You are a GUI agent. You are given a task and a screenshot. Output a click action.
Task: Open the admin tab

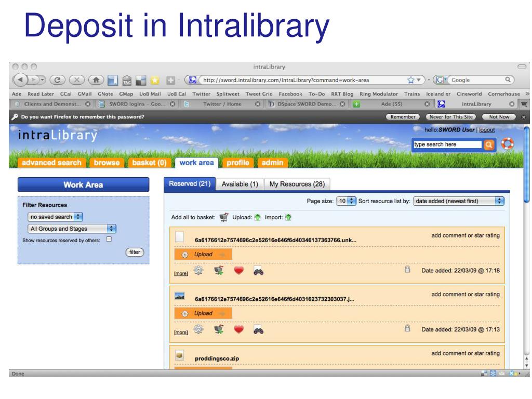click(x=272, y=163)
